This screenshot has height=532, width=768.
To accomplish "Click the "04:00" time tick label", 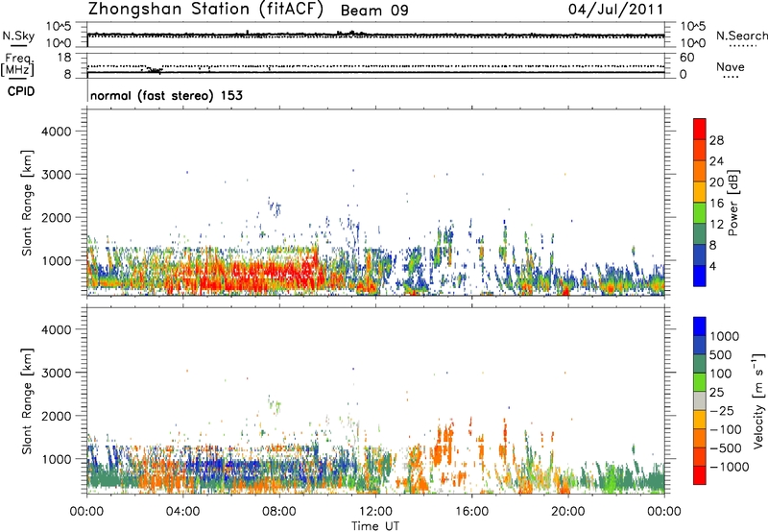I will 182,512.
